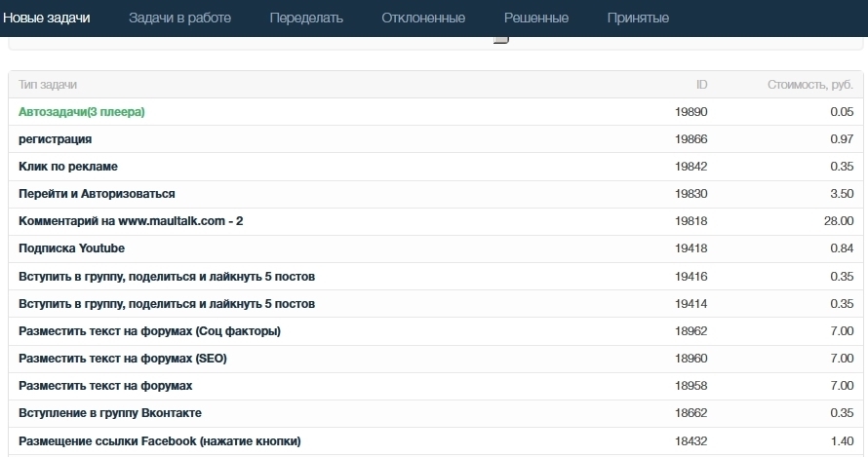The width and height of the screenshot is (868, 457).
Task: Select the Решенные tab
Action: [535, 19]
